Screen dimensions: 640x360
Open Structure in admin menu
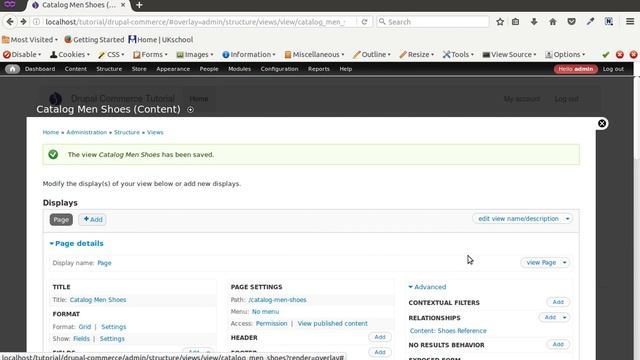click(109, 69)
